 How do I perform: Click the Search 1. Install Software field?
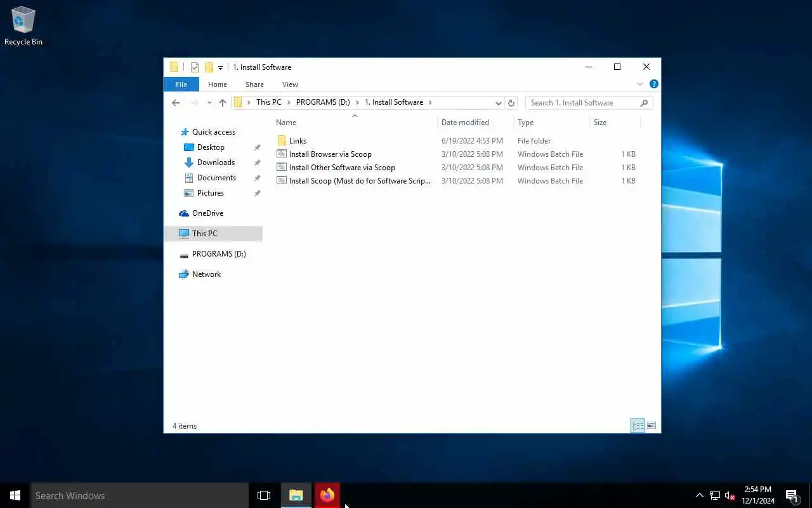pyautogui.click(x=589, y=103)
